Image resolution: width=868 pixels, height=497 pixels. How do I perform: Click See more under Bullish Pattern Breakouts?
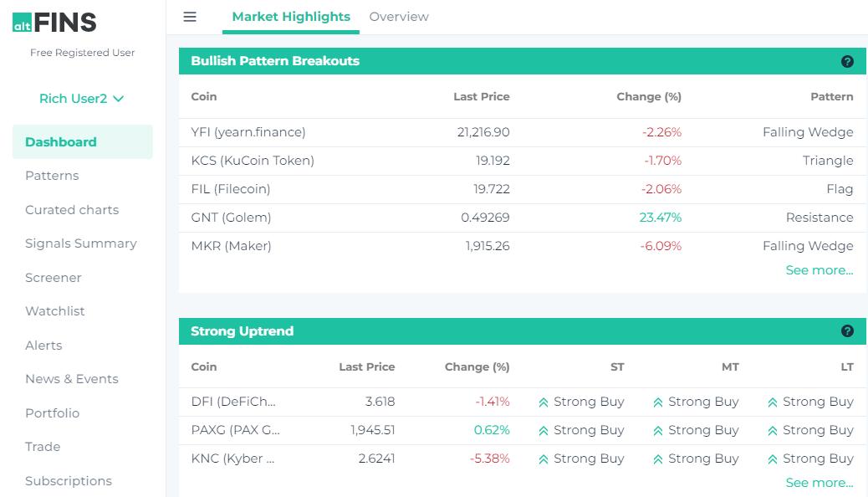click(x=819, y=270)
